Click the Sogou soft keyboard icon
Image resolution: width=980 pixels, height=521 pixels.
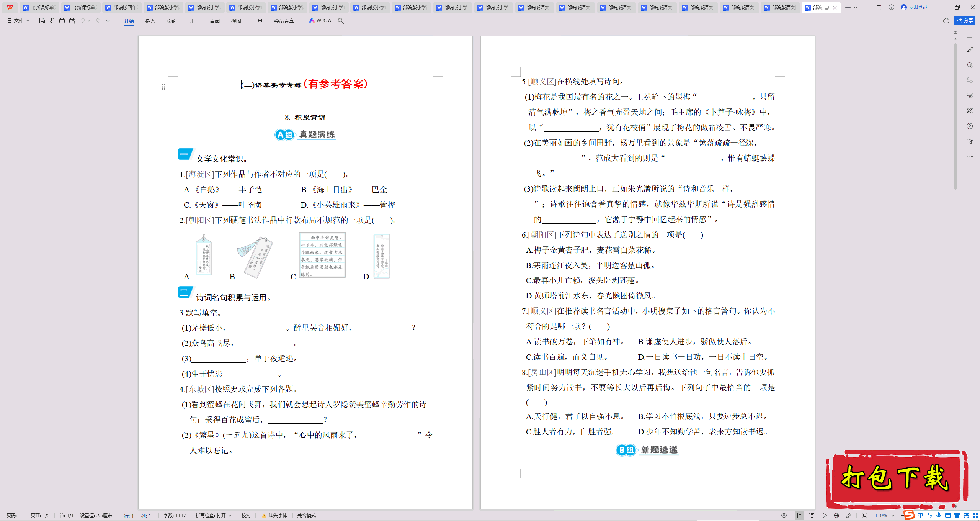click(x=948, y=516)
